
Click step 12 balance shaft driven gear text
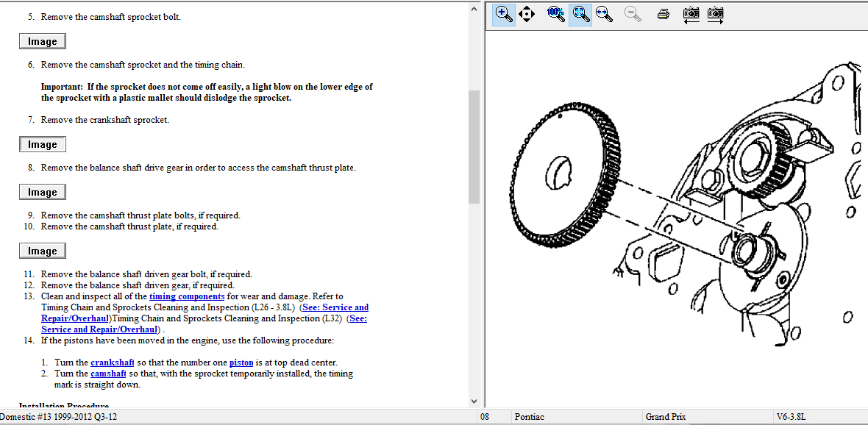coord(138,285)
